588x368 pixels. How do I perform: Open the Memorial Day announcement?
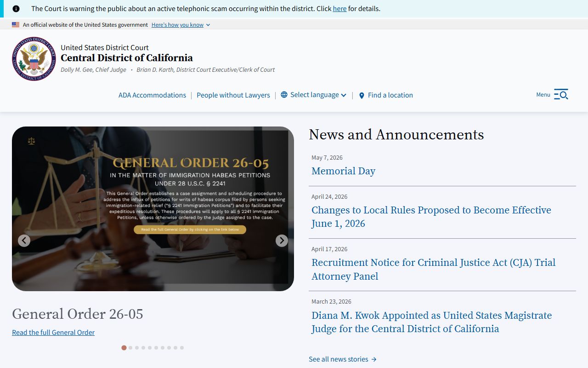(343, 171)
